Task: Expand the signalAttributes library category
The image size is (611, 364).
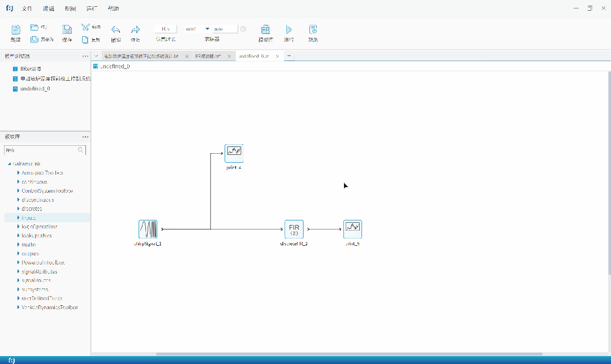Action: [x=18, y=271]
